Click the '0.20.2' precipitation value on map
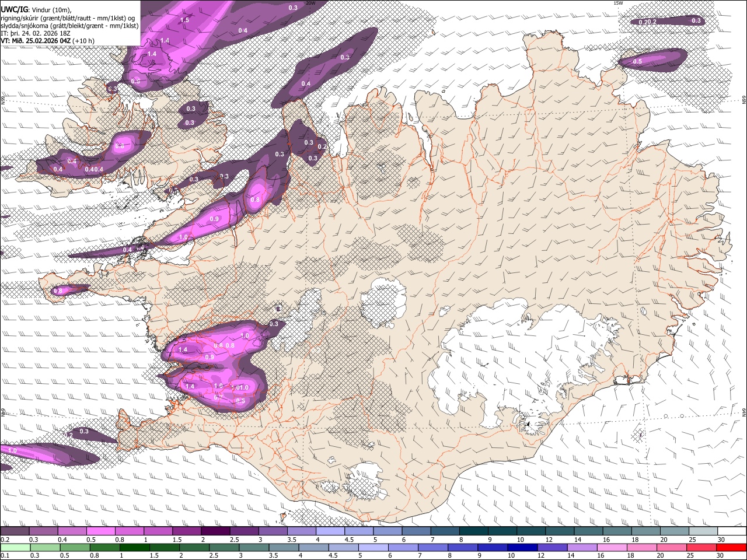Image resolution: width=747 pixels, height=560 pixels. point(648,22)
